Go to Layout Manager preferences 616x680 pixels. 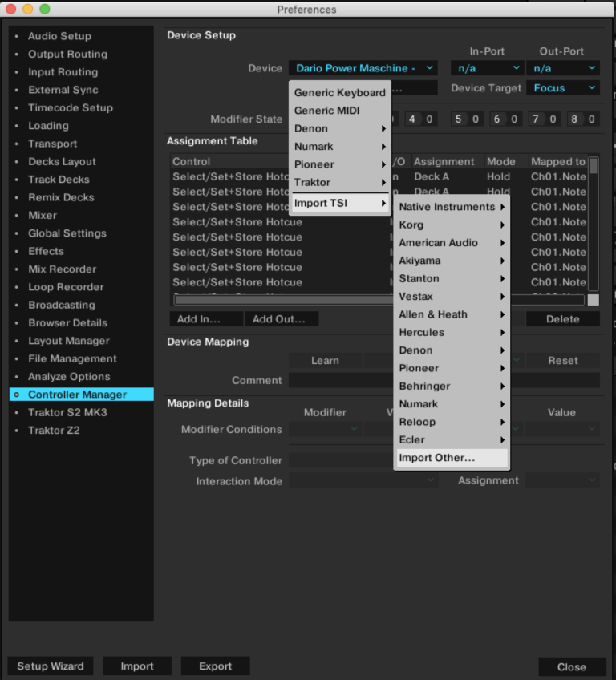tap(68, 341)
